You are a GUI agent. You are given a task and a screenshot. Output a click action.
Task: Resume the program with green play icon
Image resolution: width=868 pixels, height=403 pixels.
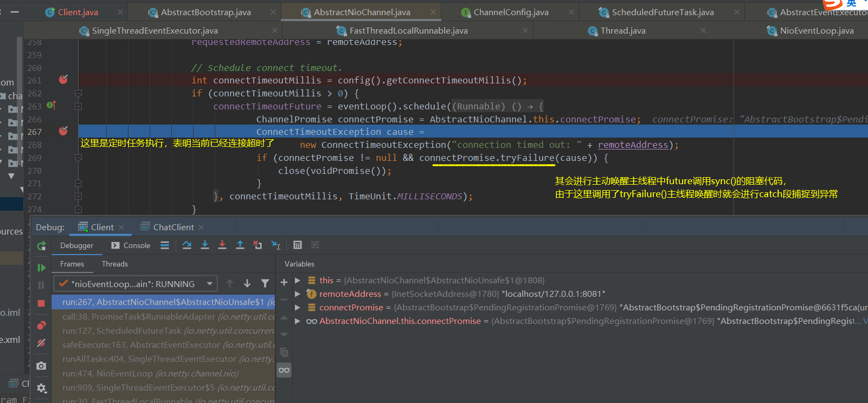pyautogui.click(x=41, y=268)
